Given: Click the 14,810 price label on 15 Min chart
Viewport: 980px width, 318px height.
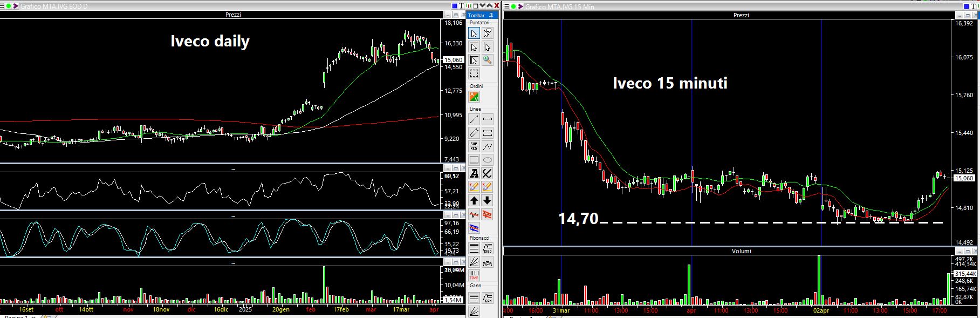Looking at the screenshot, I should (963, 208).
